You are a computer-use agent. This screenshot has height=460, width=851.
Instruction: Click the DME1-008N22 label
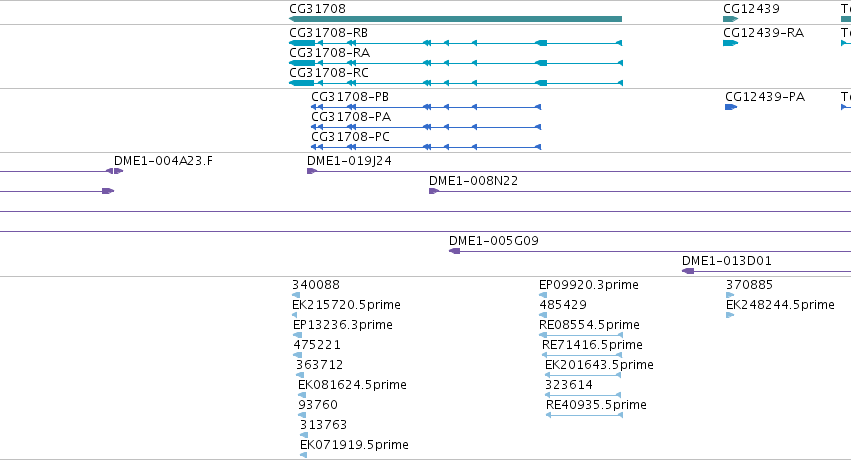473,181
